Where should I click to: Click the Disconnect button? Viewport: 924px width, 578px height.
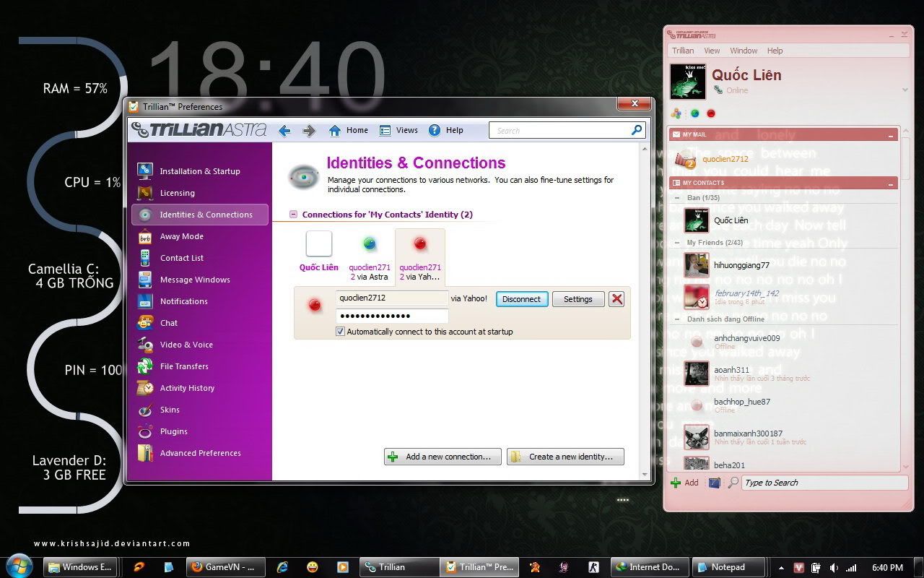click(522, 299)
